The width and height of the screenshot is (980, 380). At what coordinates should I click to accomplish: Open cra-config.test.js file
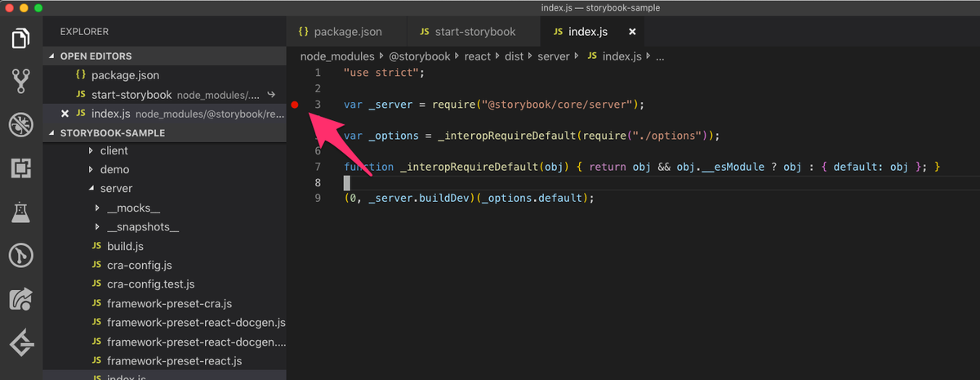(x=150, y=284)
